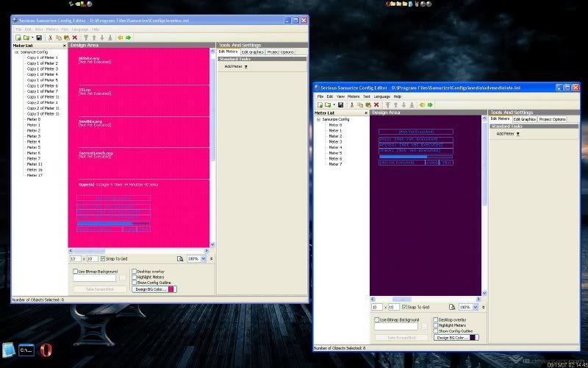Enable Show Config Outline in right window

435,330
